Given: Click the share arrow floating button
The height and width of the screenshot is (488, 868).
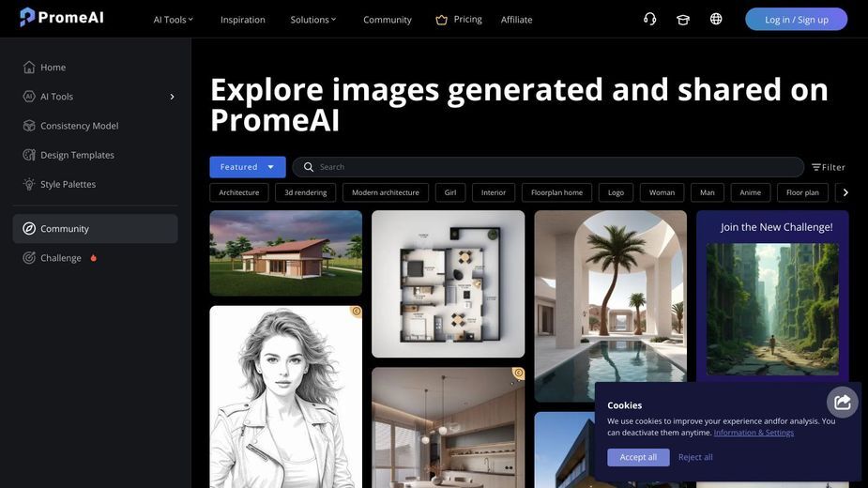Looking at the screenshot, I should point(842,402).
